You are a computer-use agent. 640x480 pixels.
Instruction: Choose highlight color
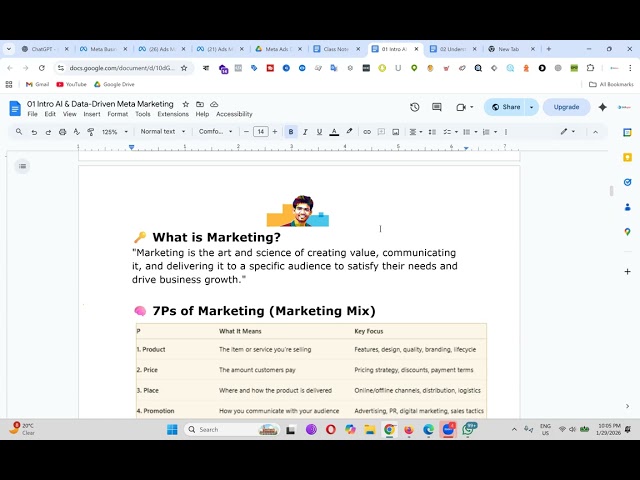[349, 131]
